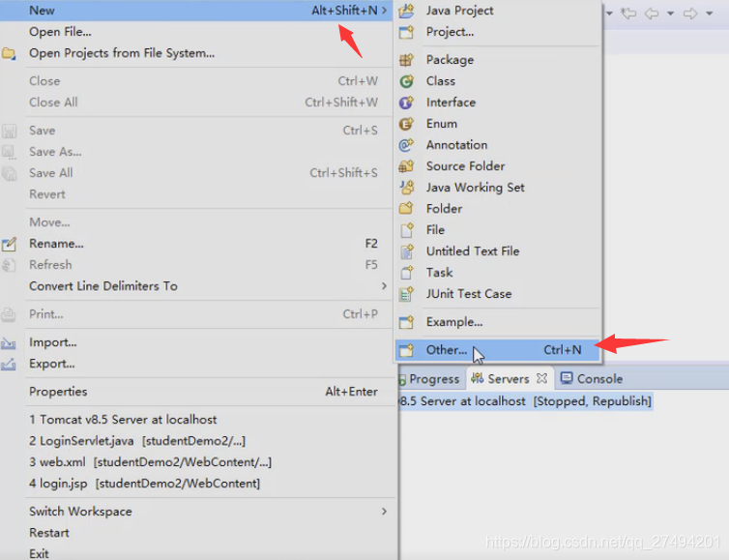This screenshot has width=729, height=560.
Task: Select JUnit Test Case label
Action: [x=469, y=294]
